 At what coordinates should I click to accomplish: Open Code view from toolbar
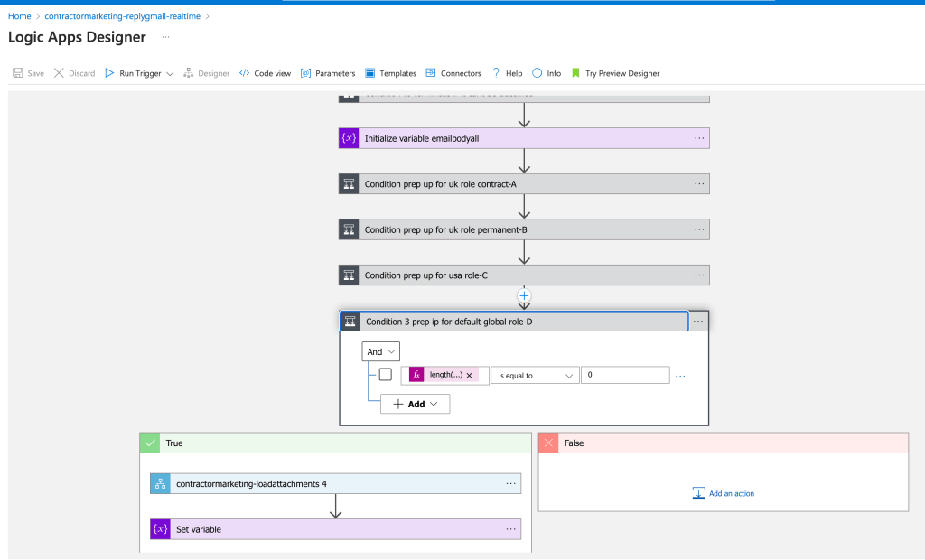click(265, 73)
